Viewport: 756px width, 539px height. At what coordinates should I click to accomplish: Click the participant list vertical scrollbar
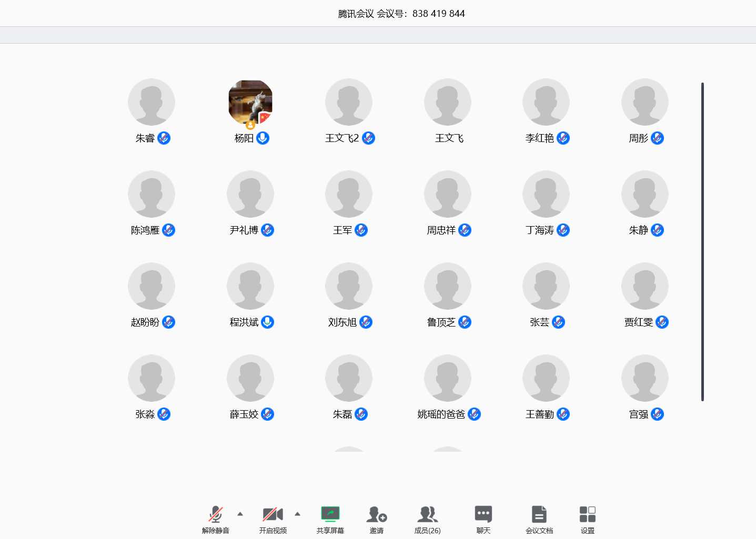[702, 242]
